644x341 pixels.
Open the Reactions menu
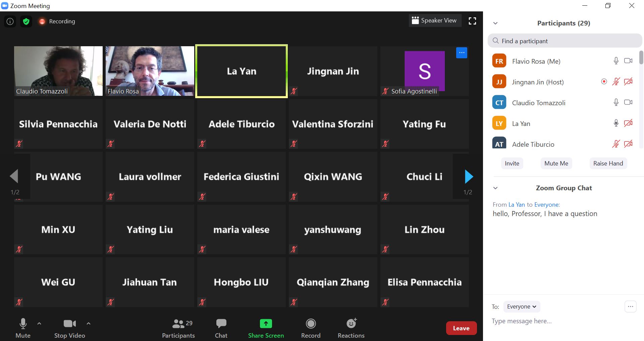coord(351,328)
